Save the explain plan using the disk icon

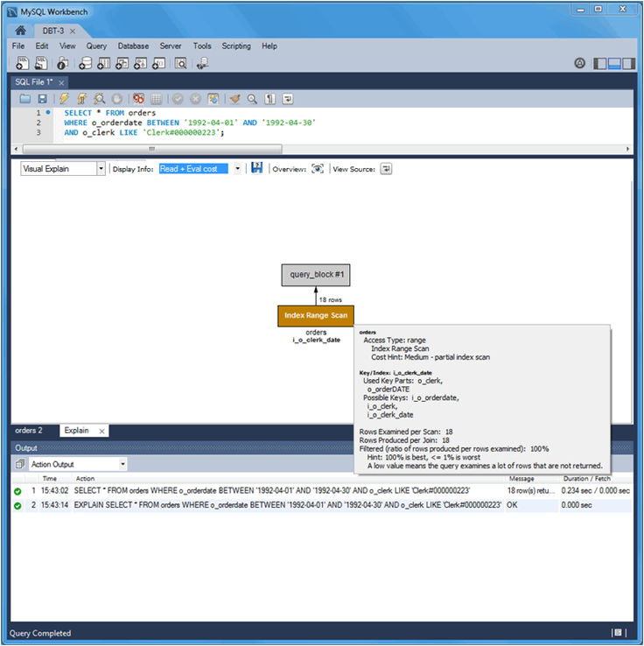coord(256,168)
